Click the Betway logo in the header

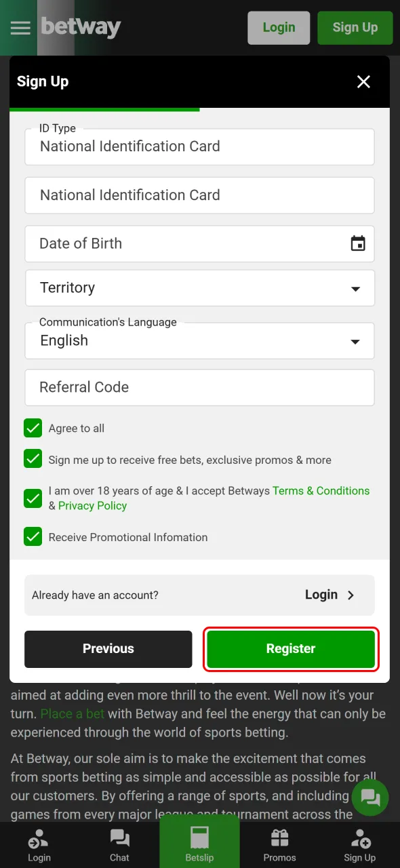tap(81, 28)
